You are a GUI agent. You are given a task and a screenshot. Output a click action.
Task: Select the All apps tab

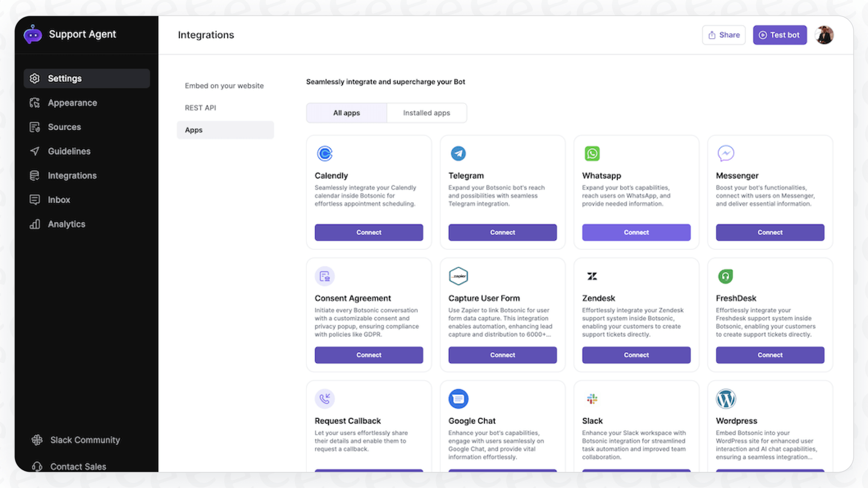(x=346, y=113)
